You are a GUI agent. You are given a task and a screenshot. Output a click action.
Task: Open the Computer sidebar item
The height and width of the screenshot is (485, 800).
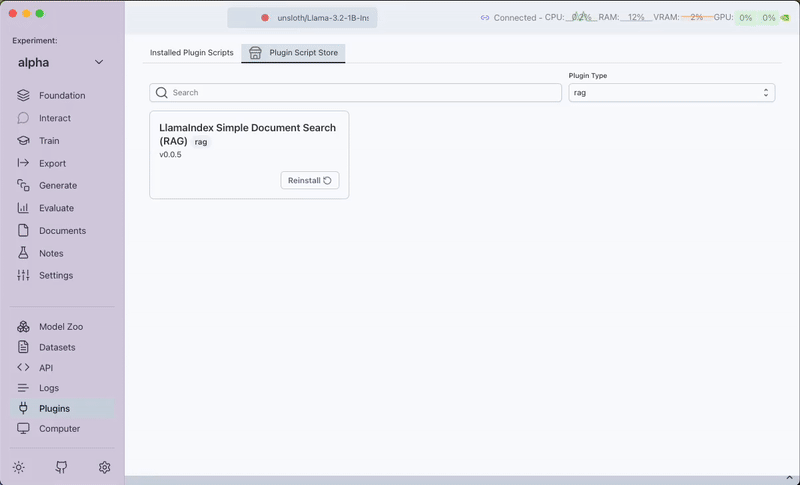click(x=59, y=429)
